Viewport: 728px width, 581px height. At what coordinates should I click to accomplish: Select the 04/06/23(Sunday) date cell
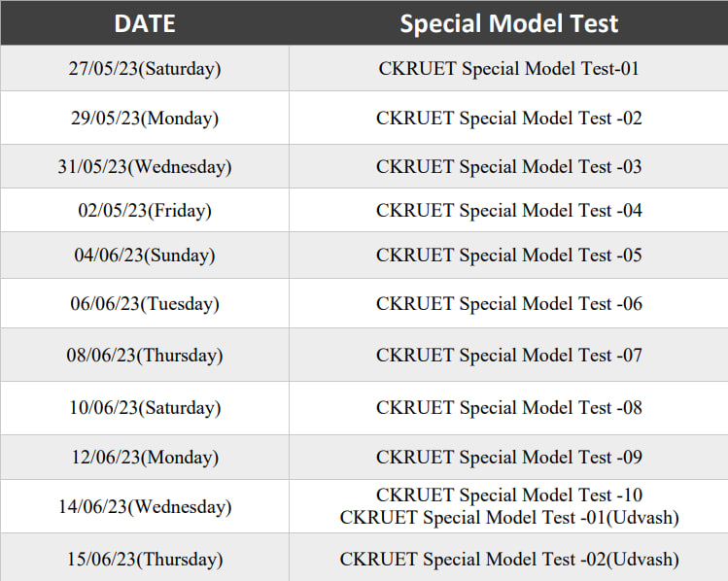pos(145,256)
